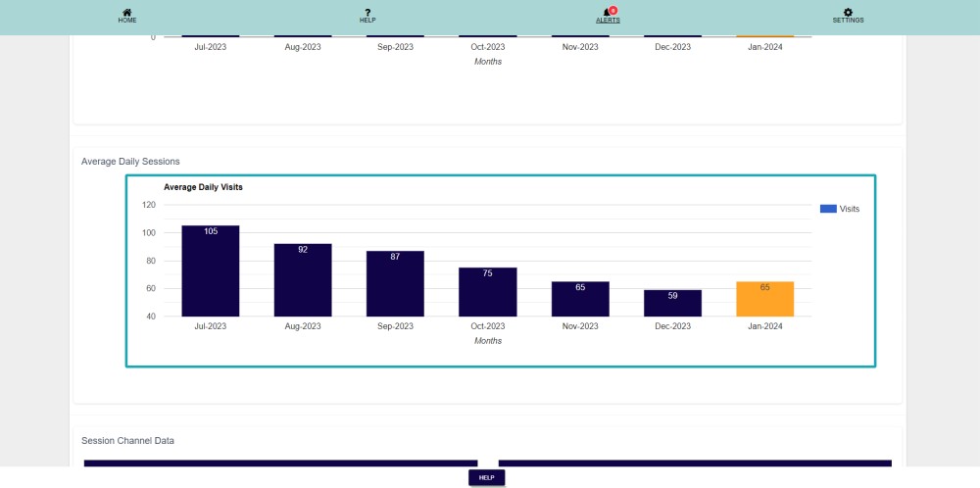Click the SETTINGS label in top navigation
This screenshot has height=488, width=980.
coord(848,21)
